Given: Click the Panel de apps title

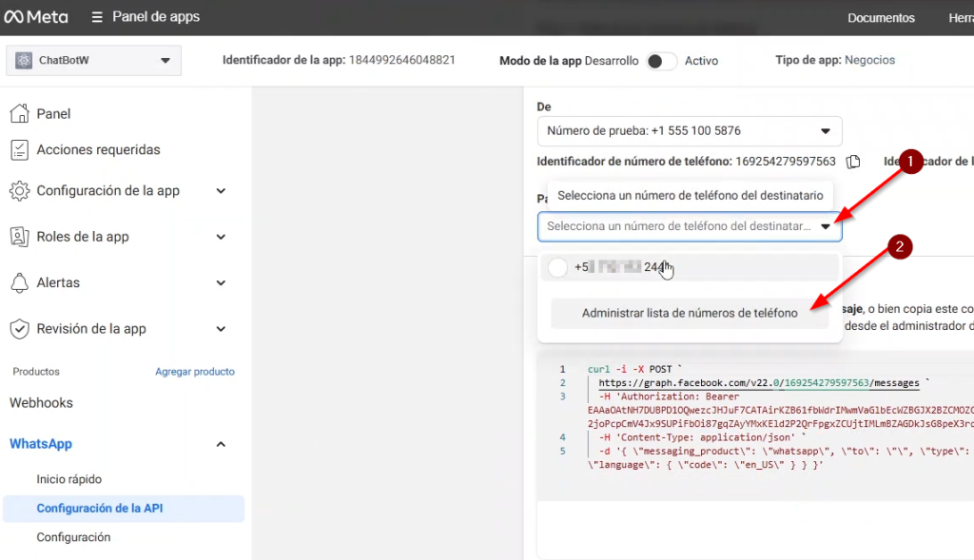Looking at the screenshot, I should (156, 17).
